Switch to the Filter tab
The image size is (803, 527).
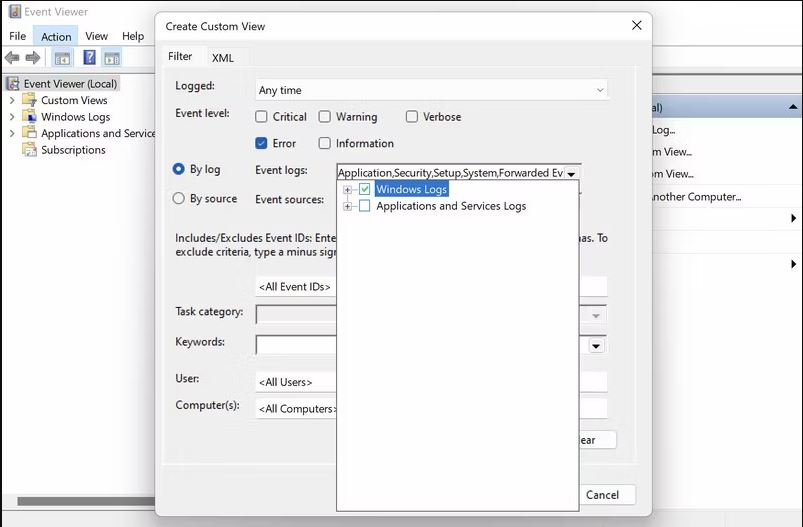click(x=180, y=56)
